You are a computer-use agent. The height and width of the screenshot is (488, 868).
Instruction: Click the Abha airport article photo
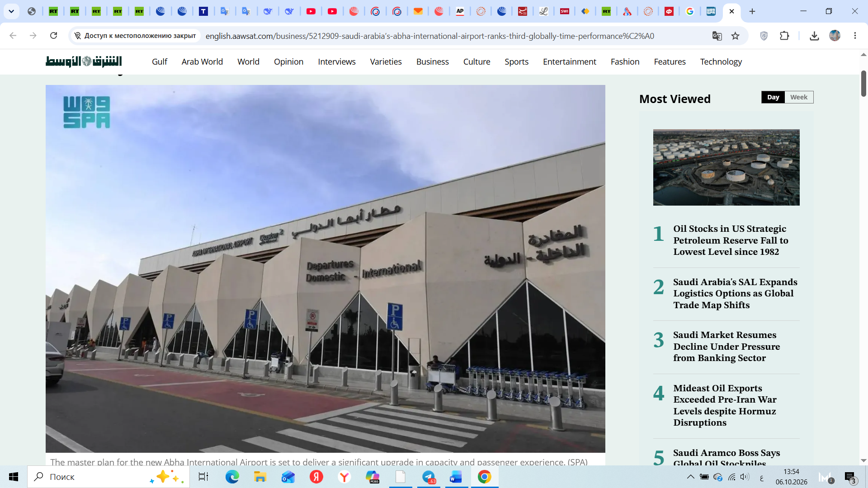click(x=325, y=268)
